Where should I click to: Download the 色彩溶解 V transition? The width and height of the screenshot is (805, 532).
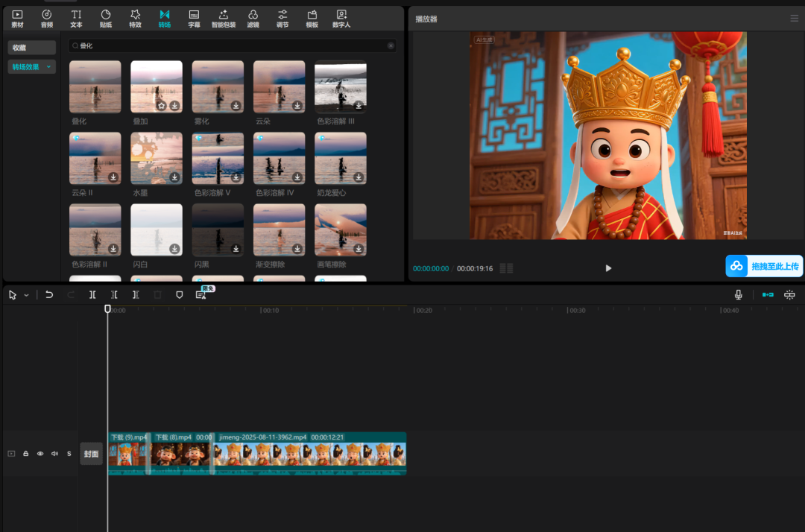pos(236,177)
